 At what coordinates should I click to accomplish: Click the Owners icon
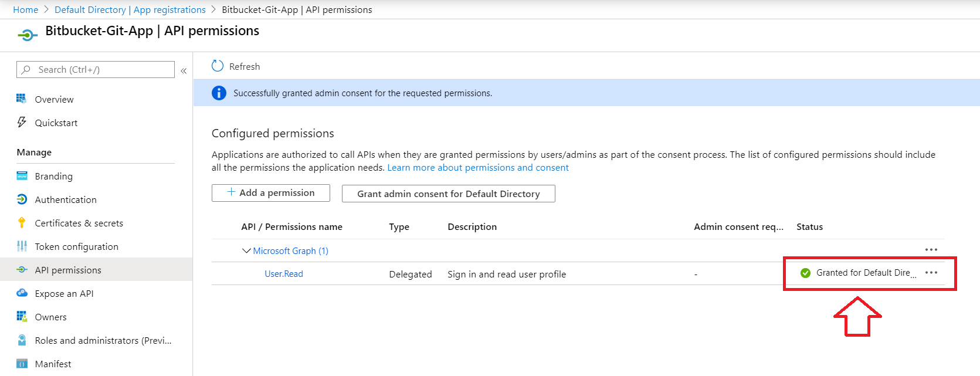coord(22,316)
